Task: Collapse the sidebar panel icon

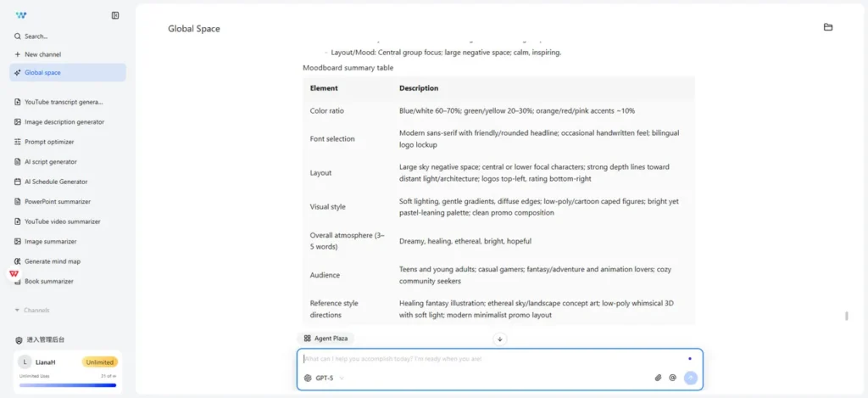Action: pos(115,15)
